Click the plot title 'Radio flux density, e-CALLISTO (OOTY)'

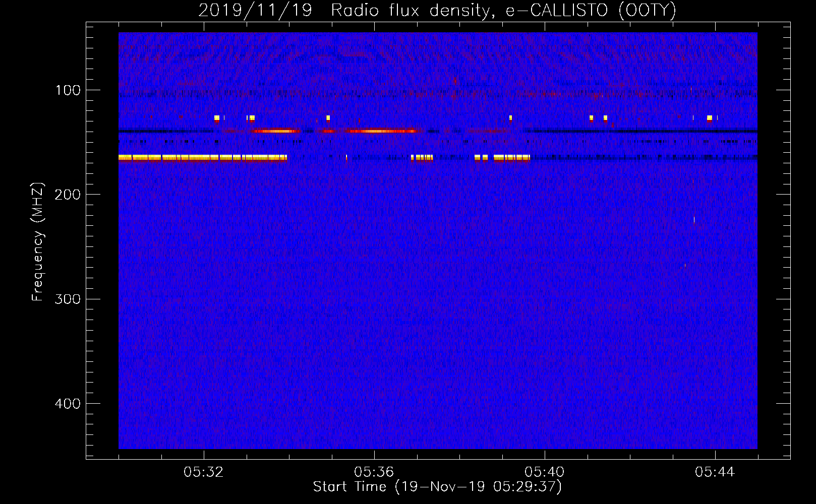503,11
